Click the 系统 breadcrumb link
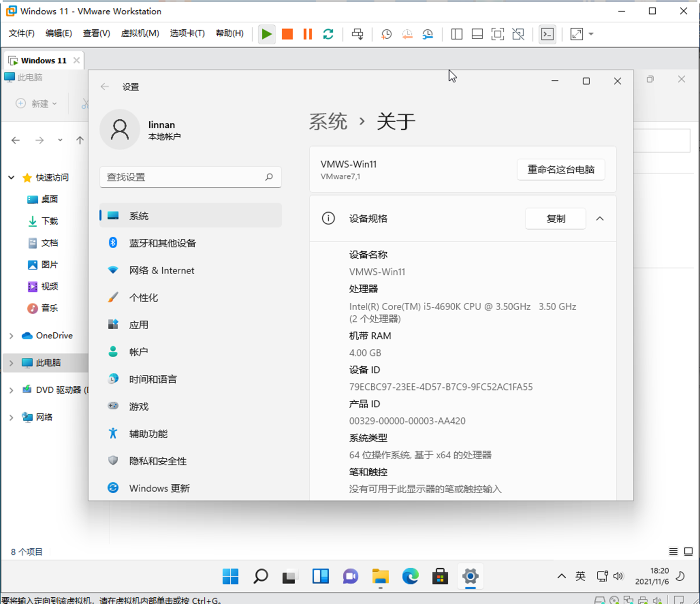 point(328,121)
